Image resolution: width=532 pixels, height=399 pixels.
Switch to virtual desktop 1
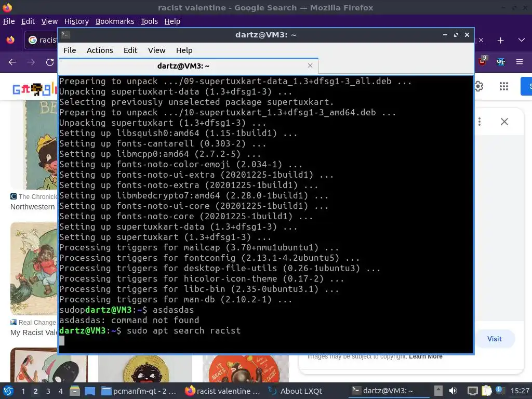pos(23,391)
